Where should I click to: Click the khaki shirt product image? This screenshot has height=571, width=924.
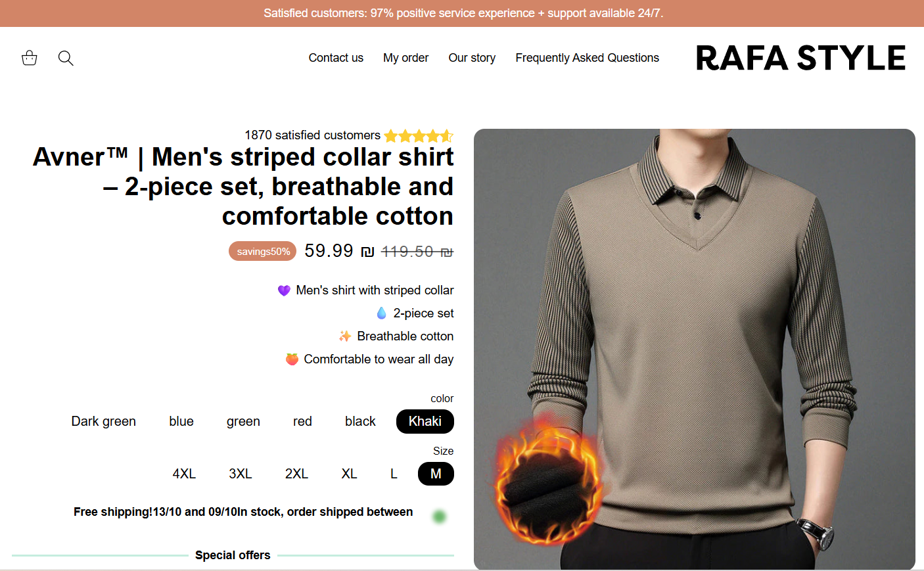694,349
